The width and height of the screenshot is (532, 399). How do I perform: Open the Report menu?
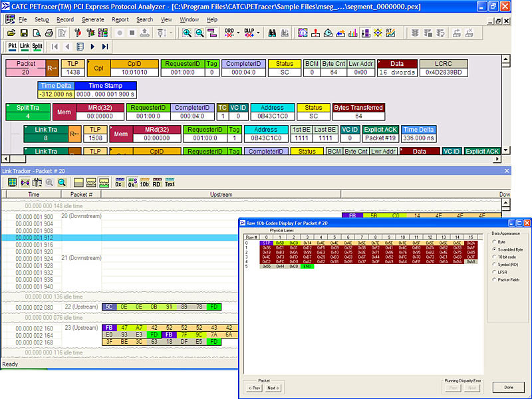pos(120,19)
